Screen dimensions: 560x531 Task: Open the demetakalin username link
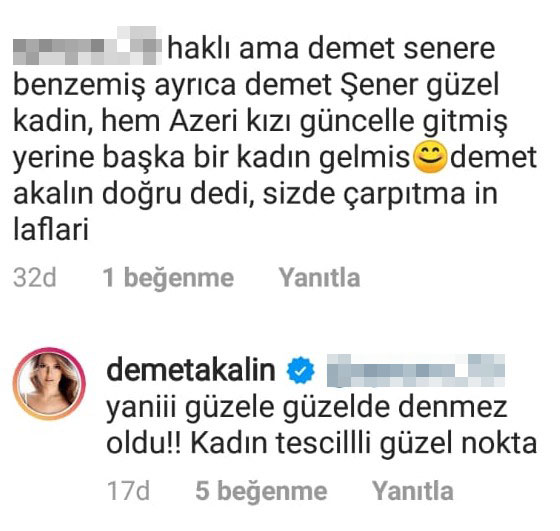(x=191, y=370)
